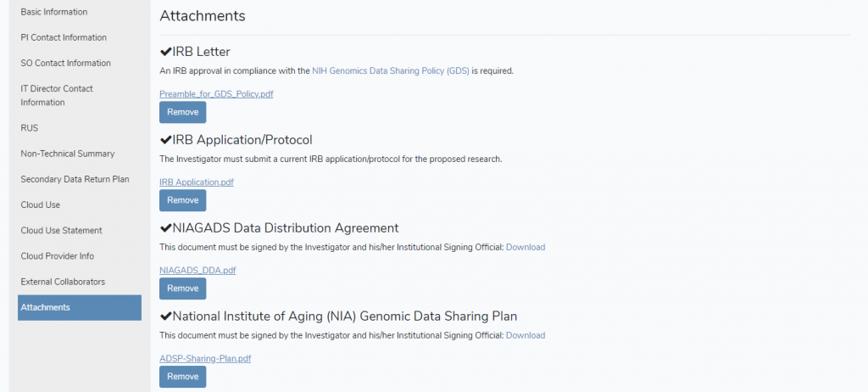The width and height of the screenshot is (868, 392).
Task: Download the NIA Genomic Data Sharing Plan
Action: pyautogui.click(x=525, y=335)
